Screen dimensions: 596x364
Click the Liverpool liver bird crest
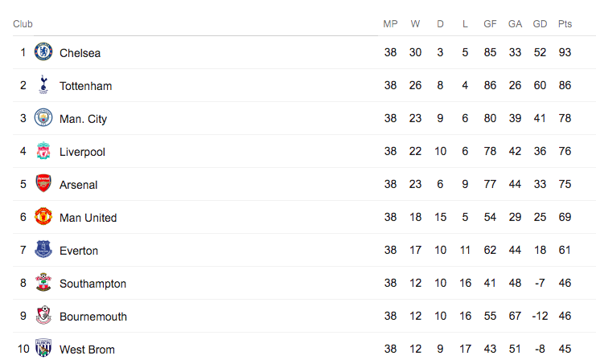pyautogui.click(x=43, y=150)
